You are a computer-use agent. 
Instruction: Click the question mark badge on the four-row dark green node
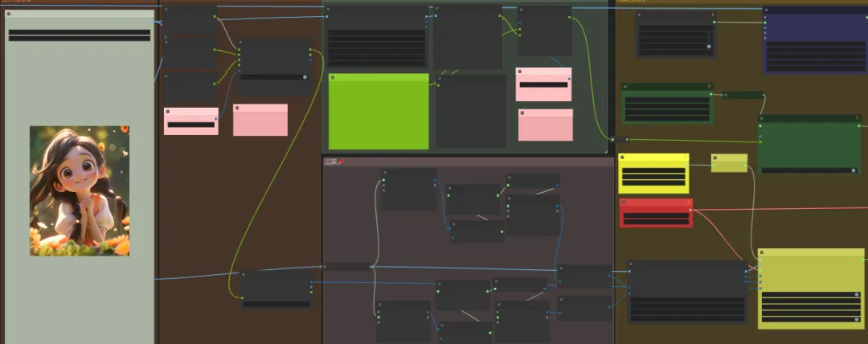tap(709, 87)
